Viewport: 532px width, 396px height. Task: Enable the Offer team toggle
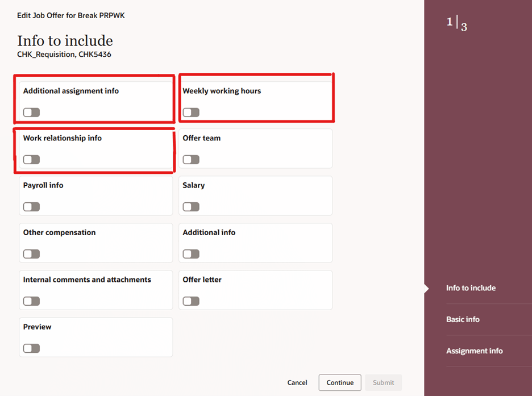click(x=191, y=159)
